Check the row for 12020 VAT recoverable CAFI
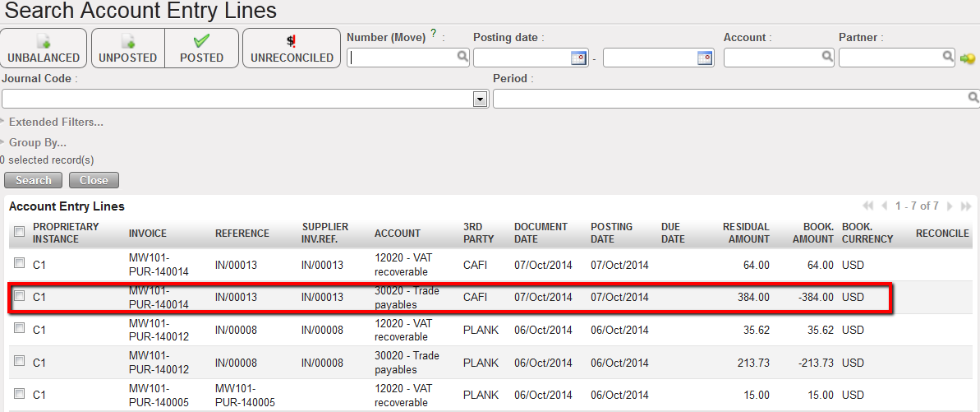Viewport: 980px width, 412px height. (19, 264)
